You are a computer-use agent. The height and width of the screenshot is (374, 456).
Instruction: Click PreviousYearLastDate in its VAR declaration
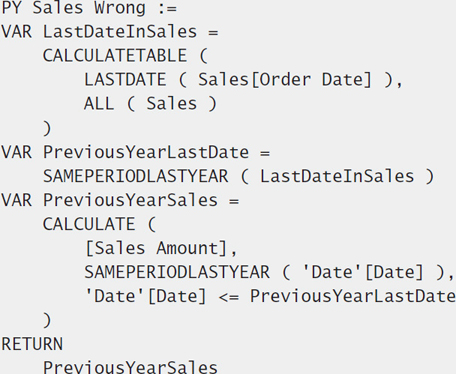(x=146, y=152)
